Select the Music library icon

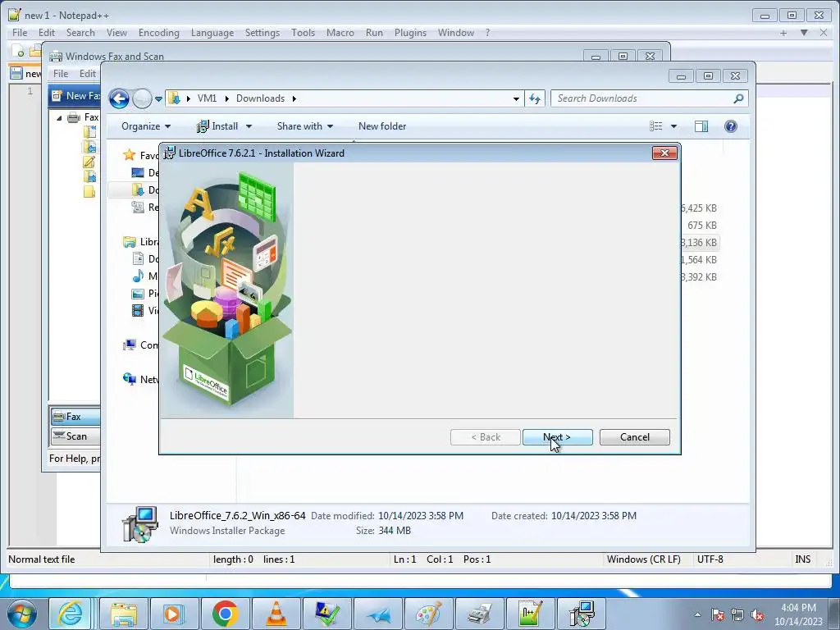click(138, 276)
